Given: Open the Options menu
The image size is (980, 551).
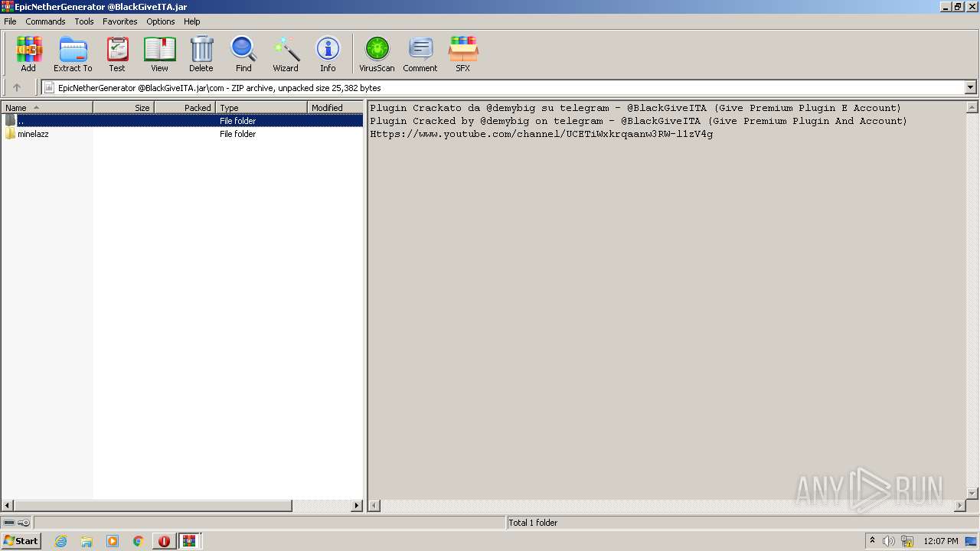Looking at the screenshot, I should point(161,21).
